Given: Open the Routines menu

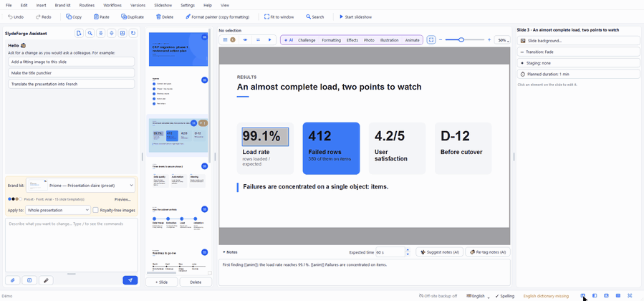Looking at the screenshot, I should (x=87, y=5).
